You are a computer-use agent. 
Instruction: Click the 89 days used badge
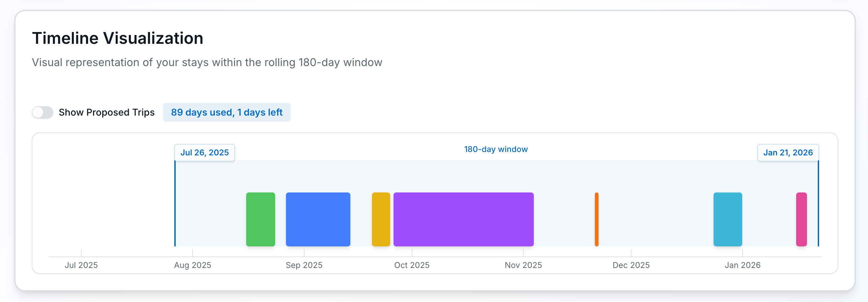pyautogui.click(x=227, y=112)
